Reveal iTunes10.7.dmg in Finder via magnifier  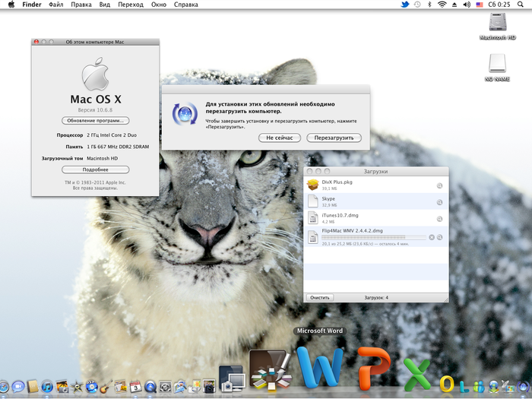439,219
